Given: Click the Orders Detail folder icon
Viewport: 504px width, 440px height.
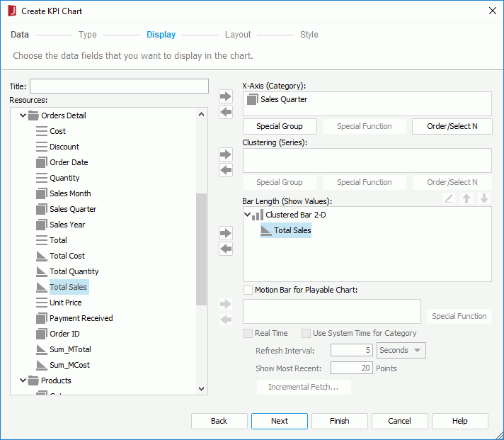Looking at the screenshot, I should [33, 115].
